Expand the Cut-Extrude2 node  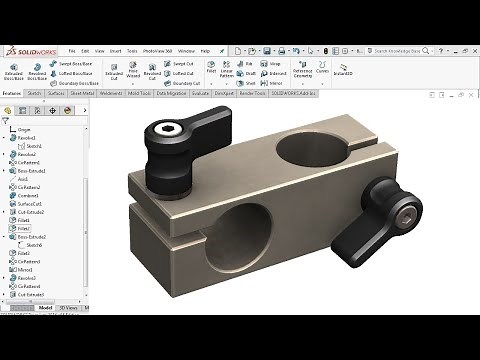(4, 212)
